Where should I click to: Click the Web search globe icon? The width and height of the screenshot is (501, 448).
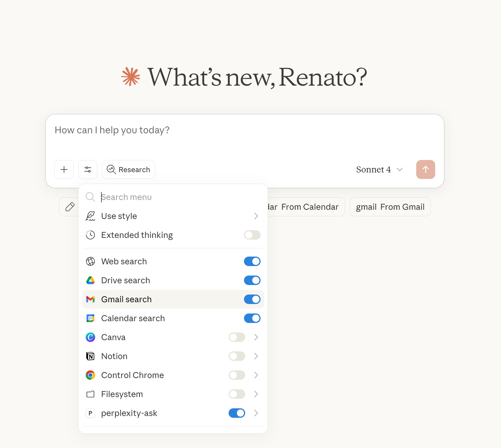(x=90, y=261)
